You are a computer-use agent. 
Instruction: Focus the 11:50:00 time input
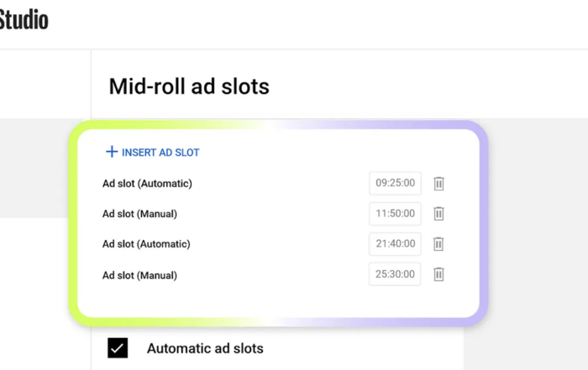[395, 214]
